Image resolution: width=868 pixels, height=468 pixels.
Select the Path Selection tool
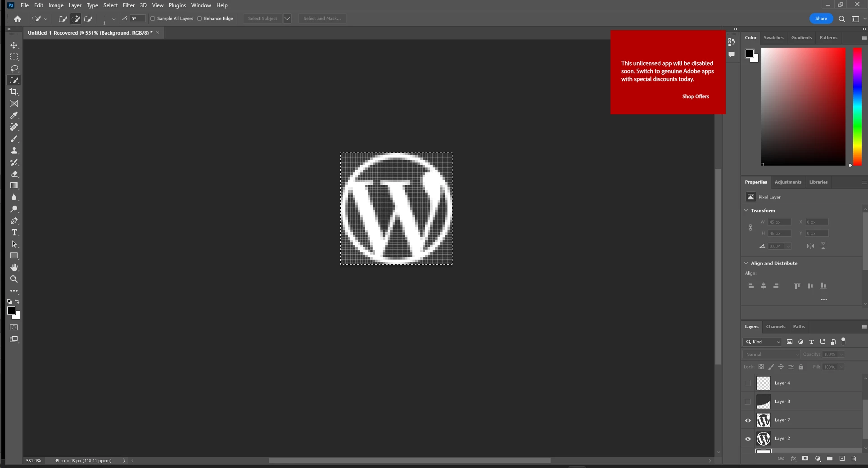[14, 244]
